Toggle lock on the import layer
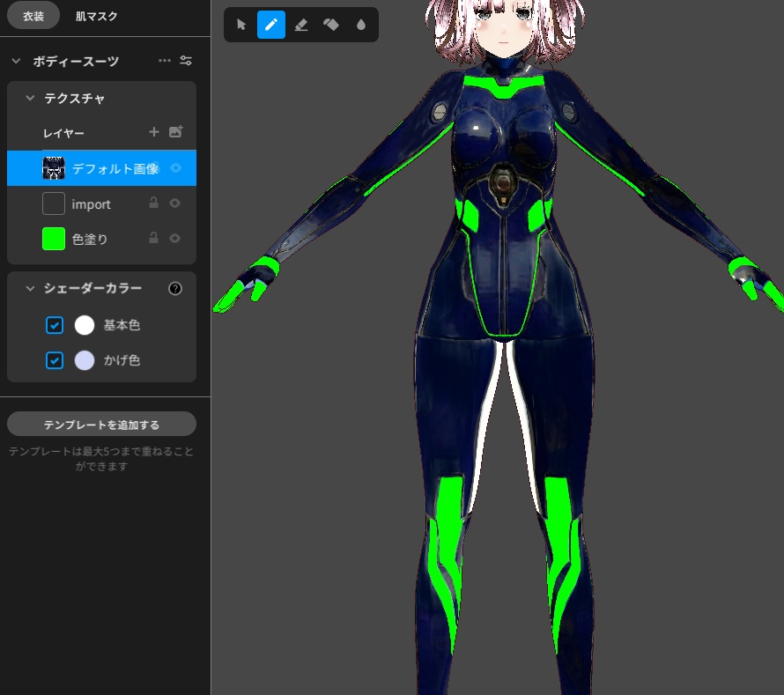This screenshot has height=695, width=784. click(153, 203)
